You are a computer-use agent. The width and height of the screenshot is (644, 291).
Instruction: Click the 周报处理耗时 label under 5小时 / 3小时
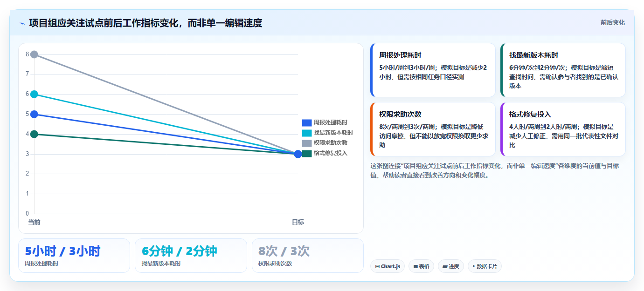coord(42,264)
